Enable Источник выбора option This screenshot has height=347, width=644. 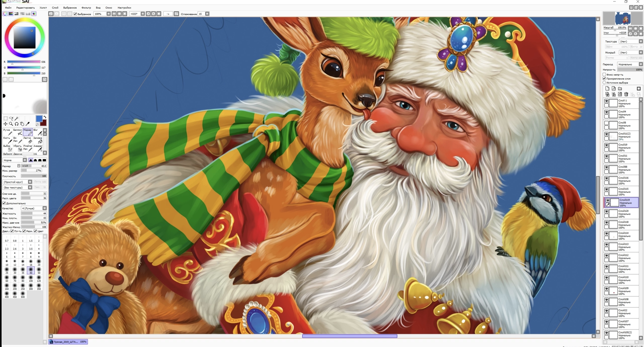pyautogui.click(x=604, y=83)
